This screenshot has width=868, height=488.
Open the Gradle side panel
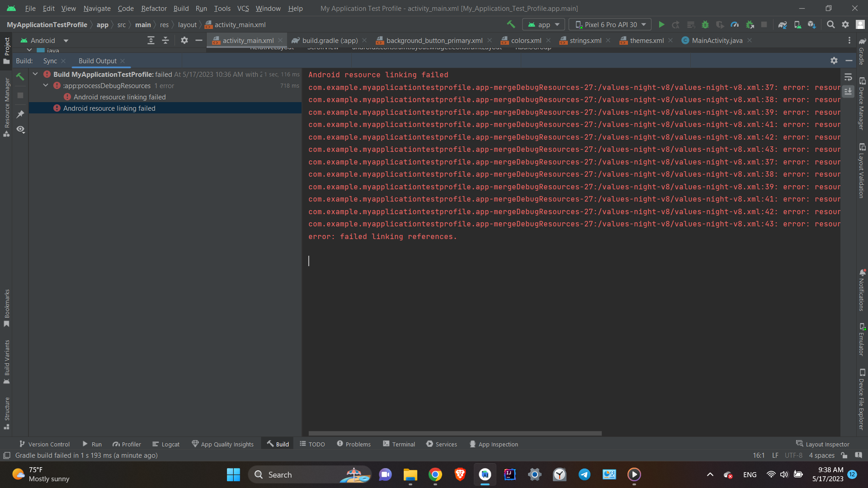862,52
